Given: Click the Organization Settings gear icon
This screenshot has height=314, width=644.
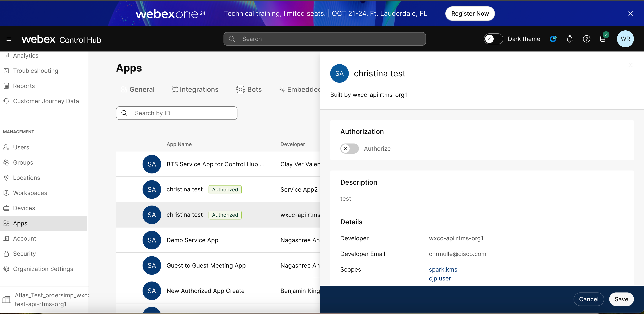Looking at the screenshot, I should coord(7,269).
